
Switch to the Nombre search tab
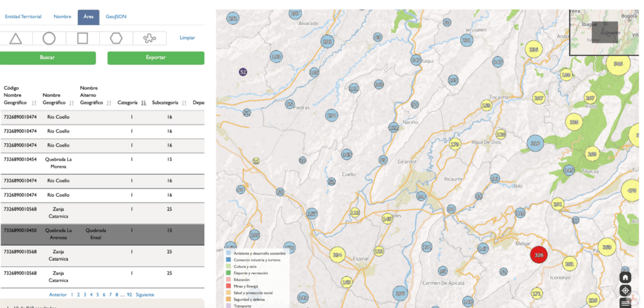62,17
